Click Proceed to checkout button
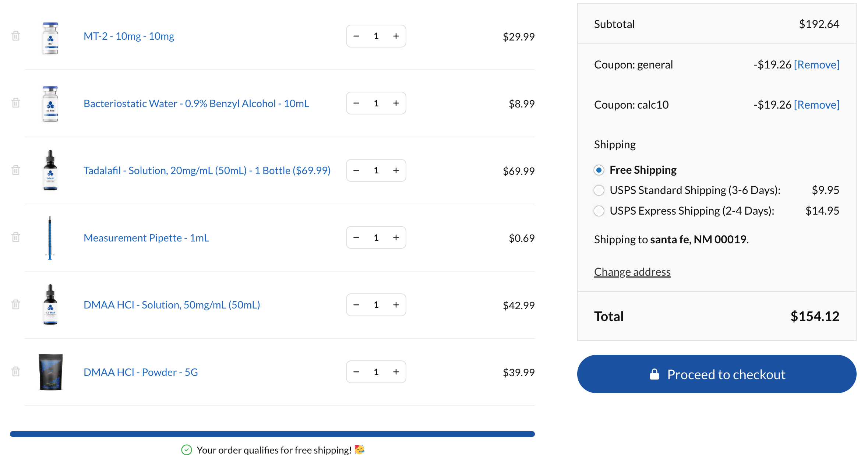Screen dimensions: 868x455 (x=716, y=374)
